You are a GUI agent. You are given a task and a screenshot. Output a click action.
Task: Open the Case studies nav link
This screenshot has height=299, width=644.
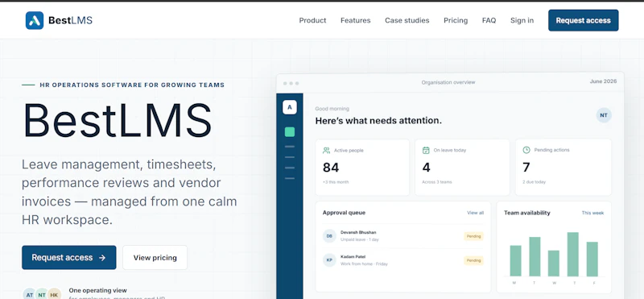[407, 20]
